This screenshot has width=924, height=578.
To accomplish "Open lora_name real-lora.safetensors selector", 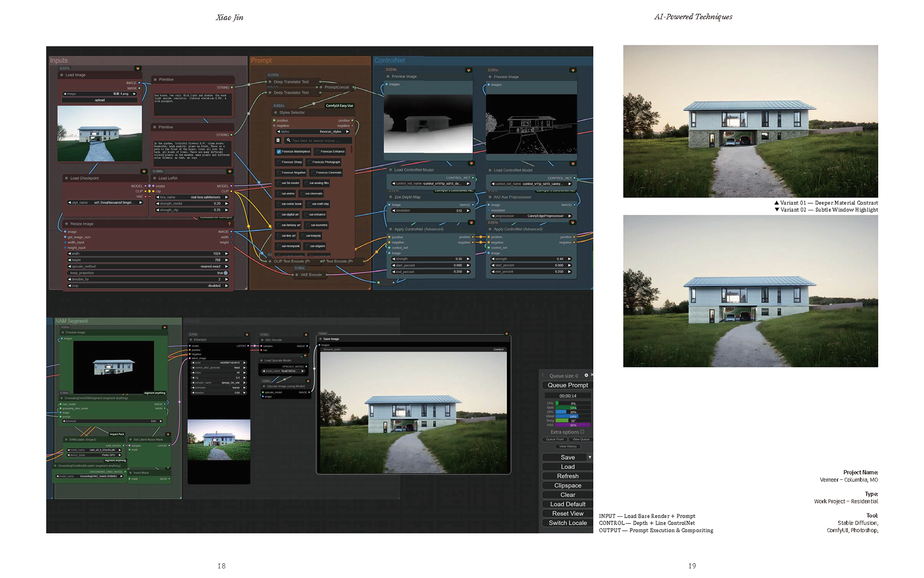I will 192,197.
